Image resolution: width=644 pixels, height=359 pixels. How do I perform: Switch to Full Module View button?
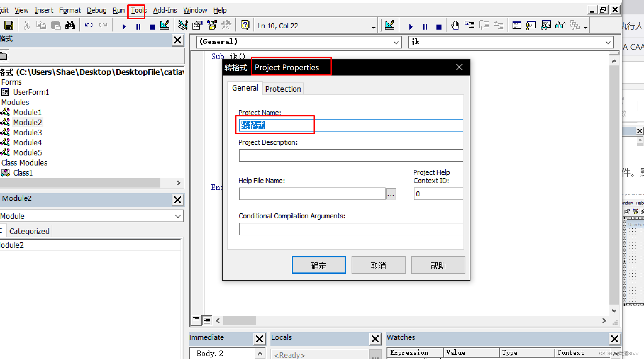click(207, 320)
